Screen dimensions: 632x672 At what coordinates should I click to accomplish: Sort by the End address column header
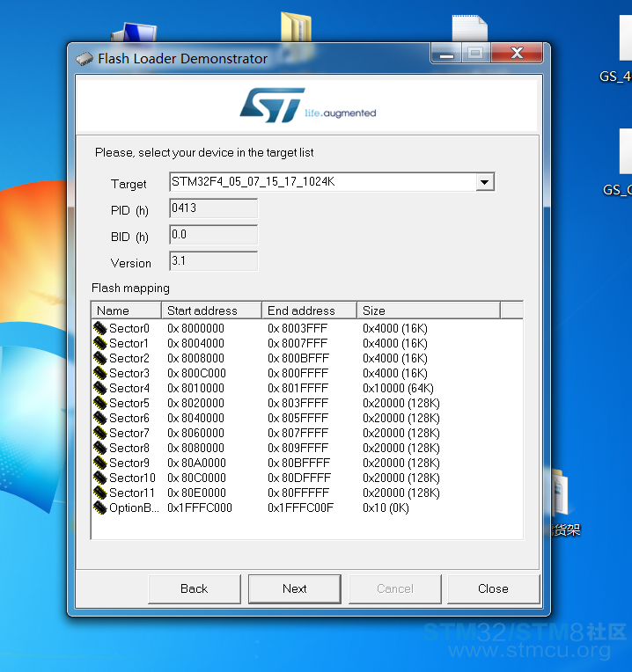(309, 310)
